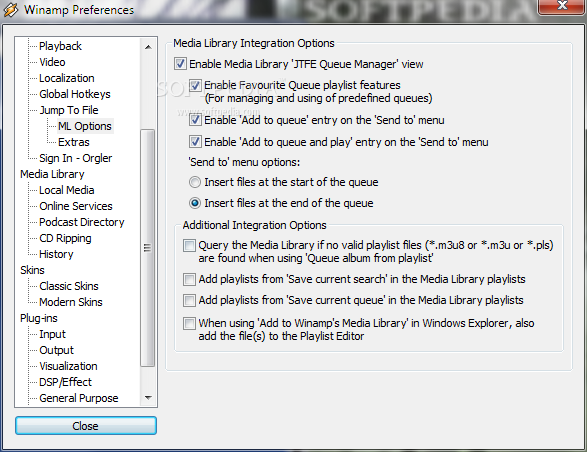Click the Close button
This screenshot has width=587, height=452.
(x=86, y=426)
